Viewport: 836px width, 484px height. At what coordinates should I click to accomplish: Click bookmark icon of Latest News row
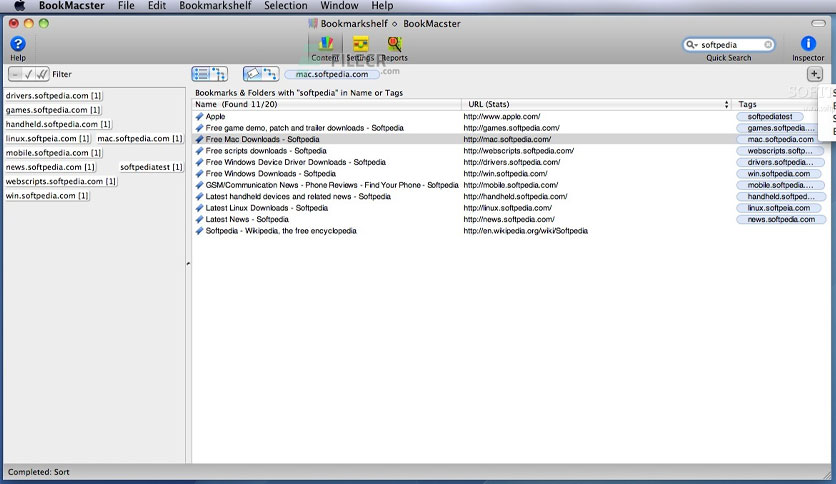(199, 219)
